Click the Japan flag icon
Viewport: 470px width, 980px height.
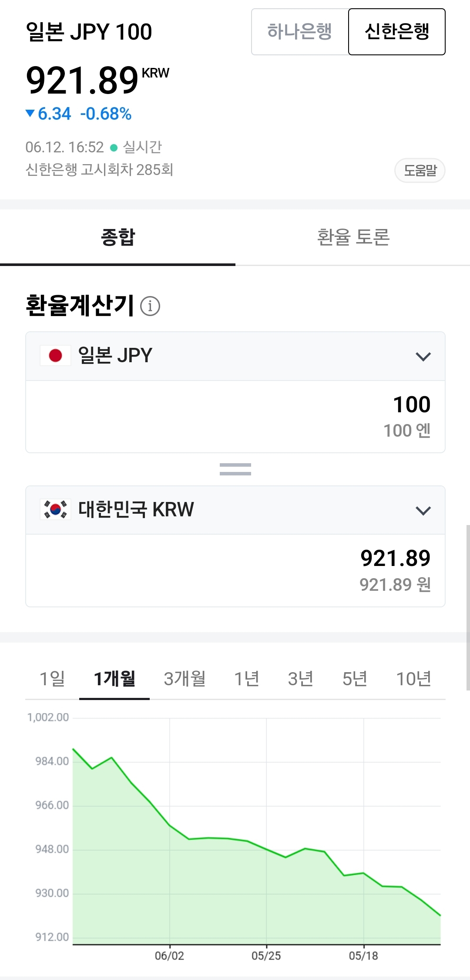(x=55, y=356)
